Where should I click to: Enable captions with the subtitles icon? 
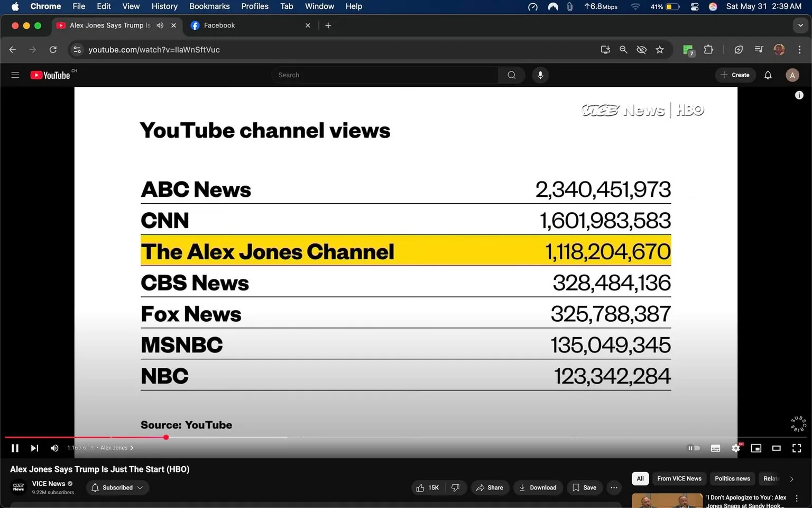pos(715,448)
